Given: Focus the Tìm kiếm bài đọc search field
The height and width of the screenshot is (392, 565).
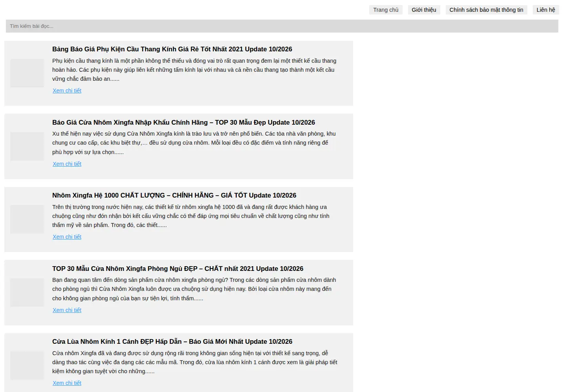Looking at the screenshot, I should click(282, 26).
